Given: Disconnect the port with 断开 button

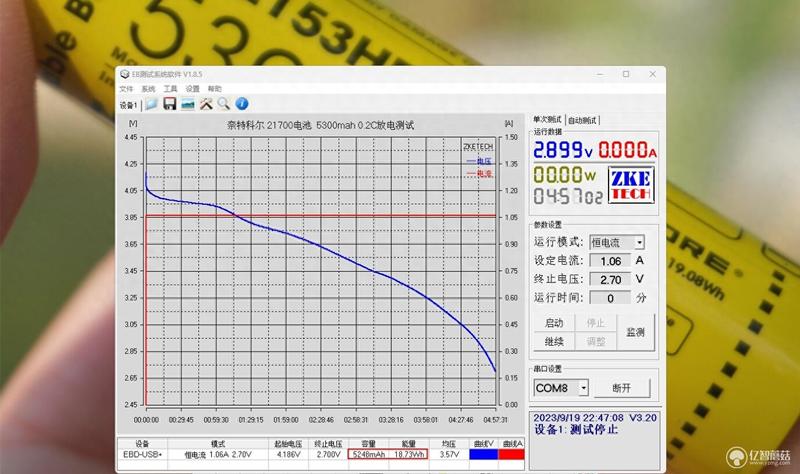Looking at the screenshot, I should pos(621,388).
